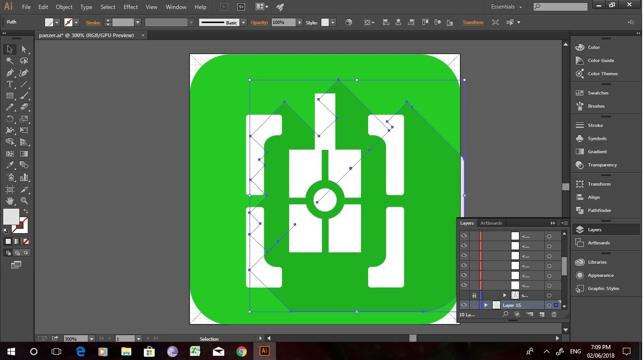Viewport: 644px width, 360px height.
Task: Enable Draw Behind mode
Action: point(17,252)
